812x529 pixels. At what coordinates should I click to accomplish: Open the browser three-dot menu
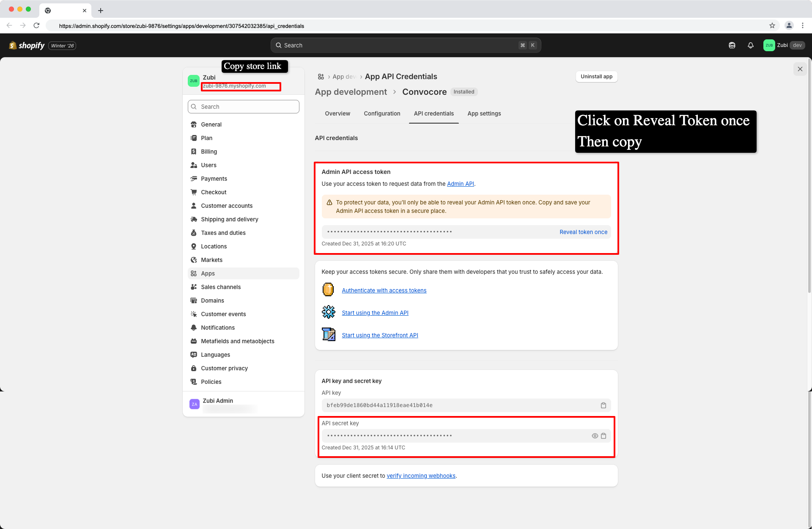coord(803,25)
